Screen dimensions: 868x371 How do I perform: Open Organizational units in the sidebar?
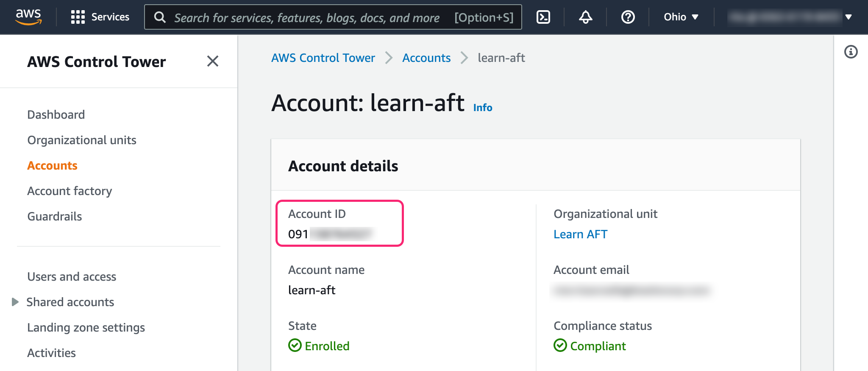pos(82,140)
